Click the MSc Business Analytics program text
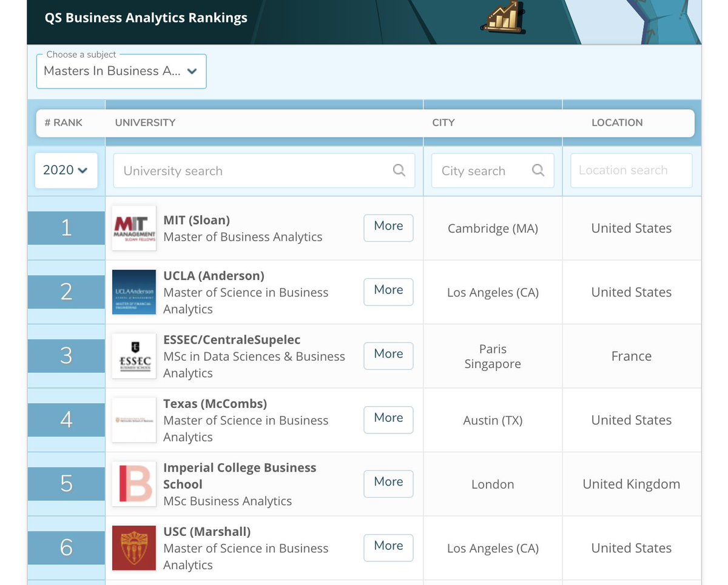Image resolution: width=728 pixels, height=585 pixels. pos(227,501)
